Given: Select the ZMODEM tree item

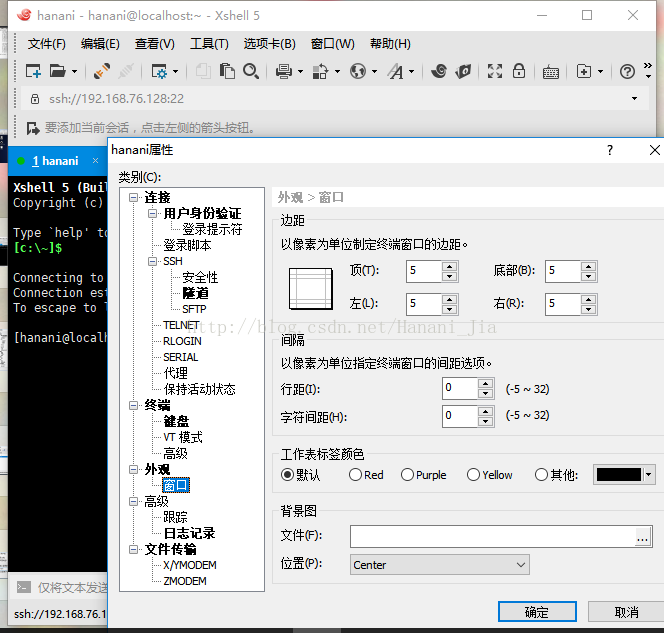Looking at the screenshot, I should point(185,581).
